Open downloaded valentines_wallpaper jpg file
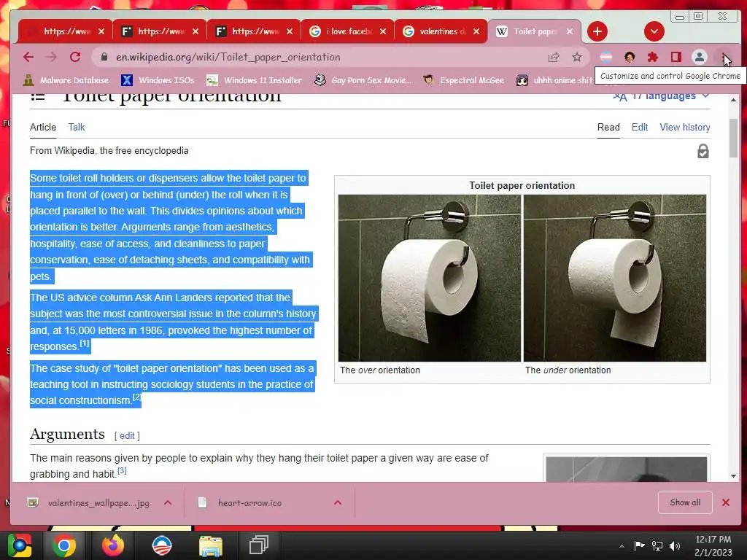Image resolution: width=747 pixels, height=560 pixels. point(88,503)
